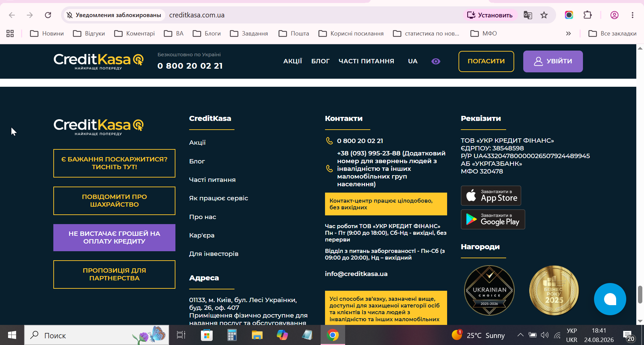Open the blue chat widget bubble
Viewport: 644px width, 345px height.
610,299
